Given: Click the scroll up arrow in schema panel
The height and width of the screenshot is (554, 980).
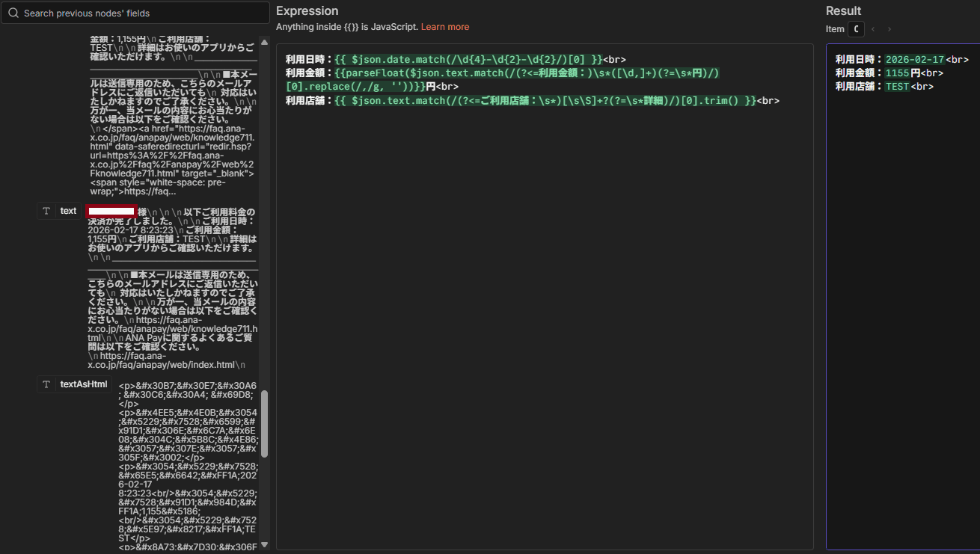Looking at the screenshot, I should [x=264, y=40].
